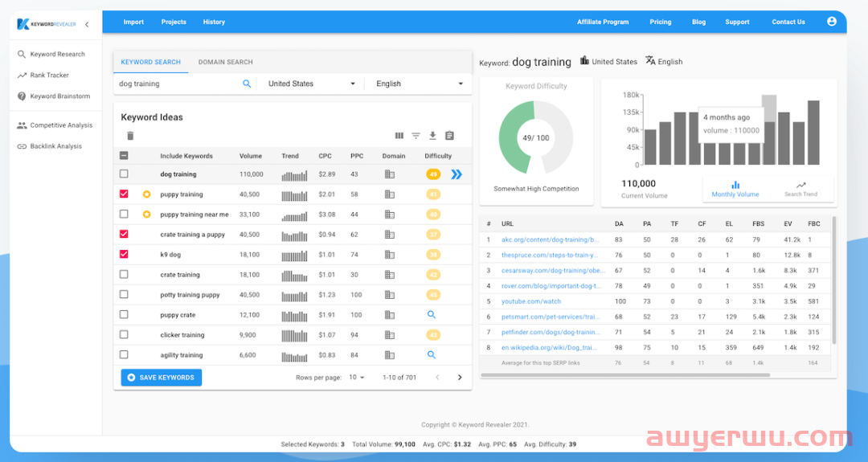The height and width of the screenshot is (462, 868).
Task: Click the keyword search input field
Action: point(178,84)
